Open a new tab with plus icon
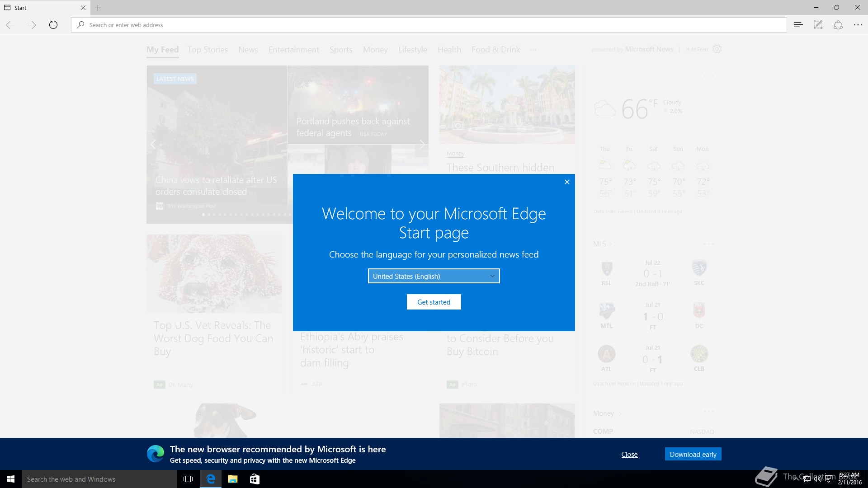The width and height of the screenshot is (868, 488). [98, 8]
